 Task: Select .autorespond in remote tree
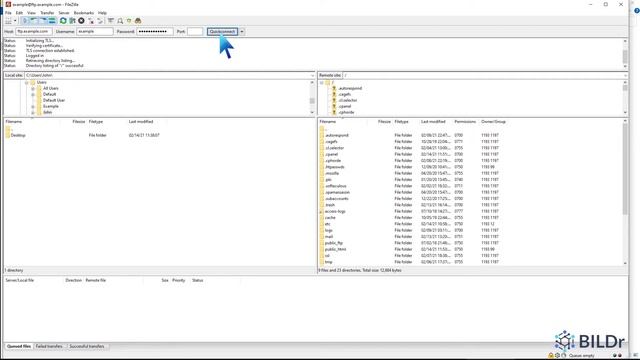click(x=350, y=88)
